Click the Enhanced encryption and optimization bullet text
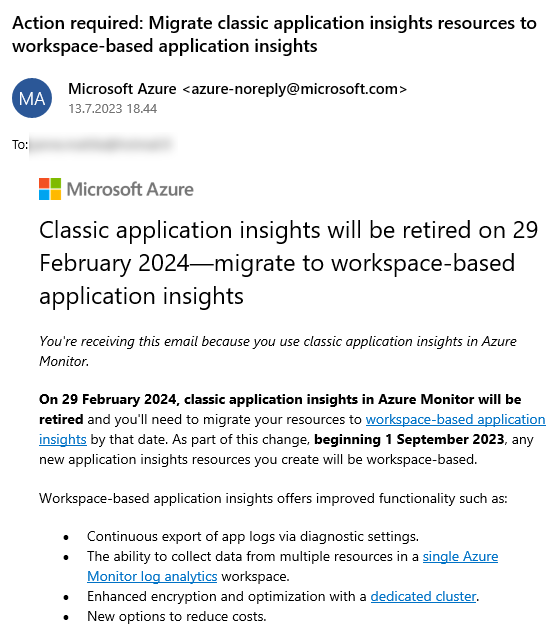Screen dimensions: 560x628 [x=283, y=597]
